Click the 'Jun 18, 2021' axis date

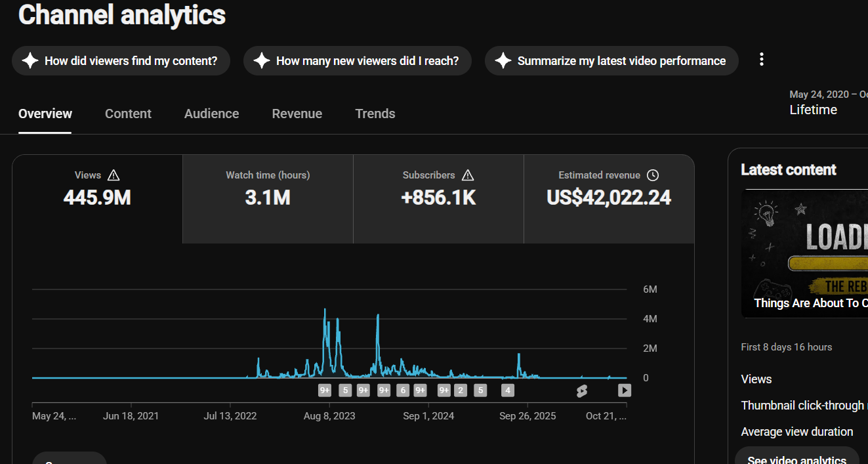(131, 416)
